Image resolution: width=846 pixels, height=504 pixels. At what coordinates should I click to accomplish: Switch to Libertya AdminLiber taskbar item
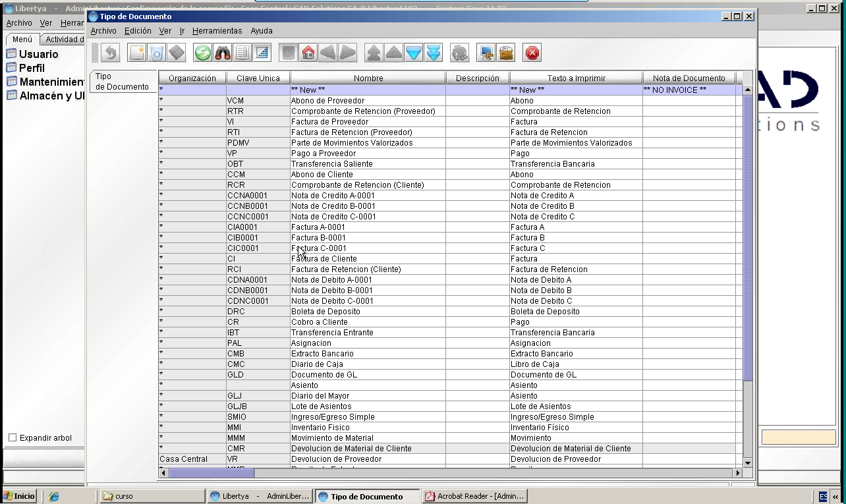coord(260,496)
